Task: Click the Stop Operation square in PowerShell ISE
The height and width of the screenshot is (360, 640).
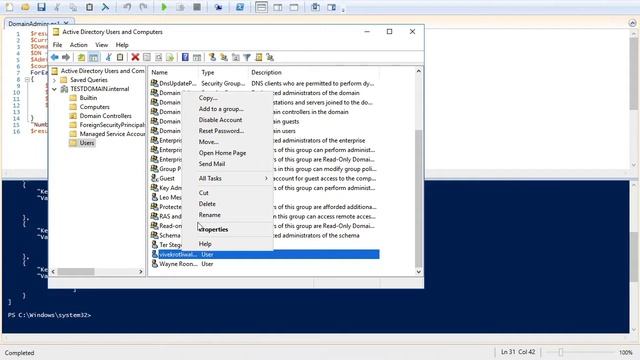Action: pyautogui.click(x=197, y=7)
